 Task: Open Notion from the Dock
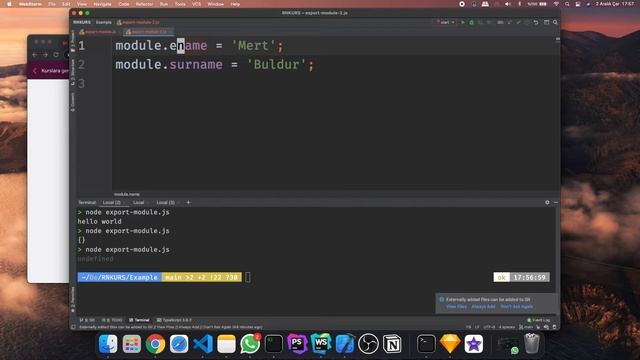point(392,344)
